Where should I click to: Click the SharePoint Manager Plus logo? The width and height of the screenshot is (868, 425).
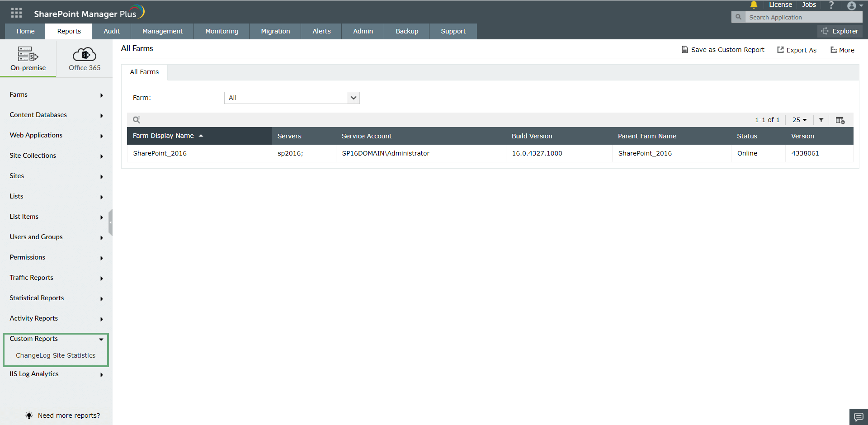[89, 13]
